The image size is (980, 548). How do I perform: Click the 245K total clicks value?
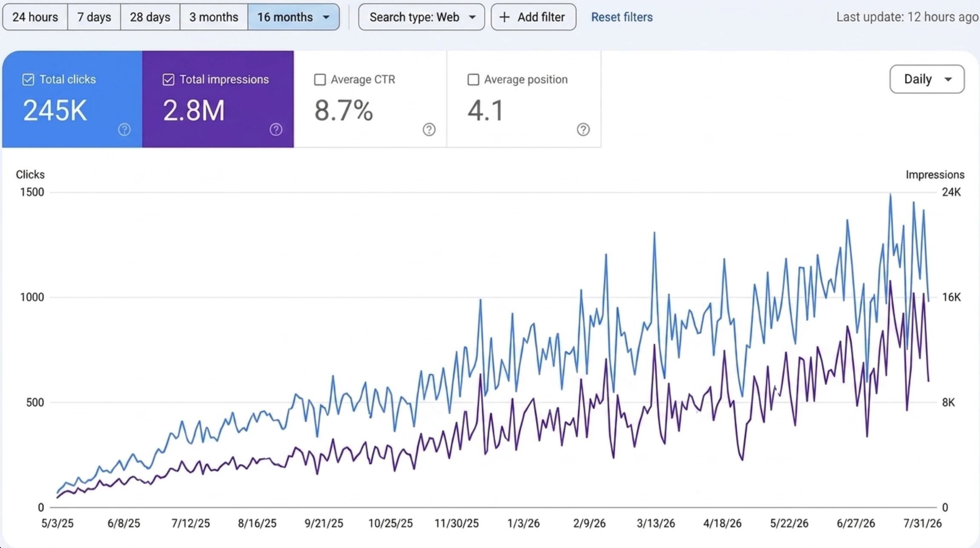[55, 111]
